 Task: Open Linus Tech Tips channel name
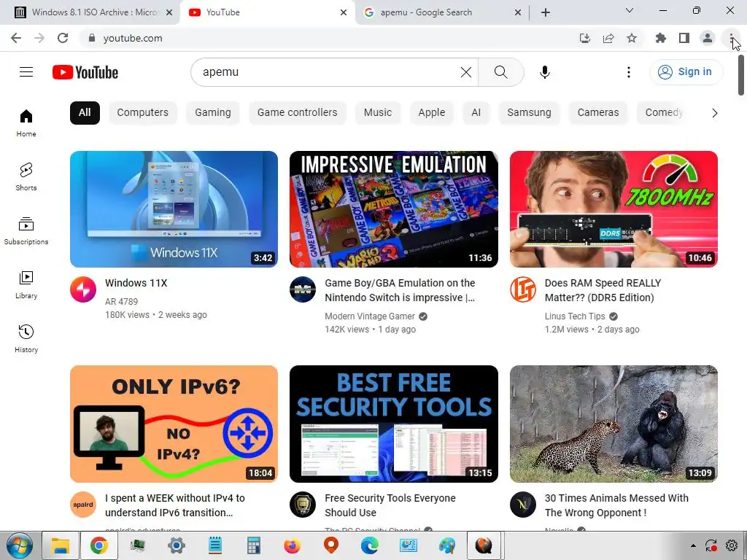pos(575,316)
